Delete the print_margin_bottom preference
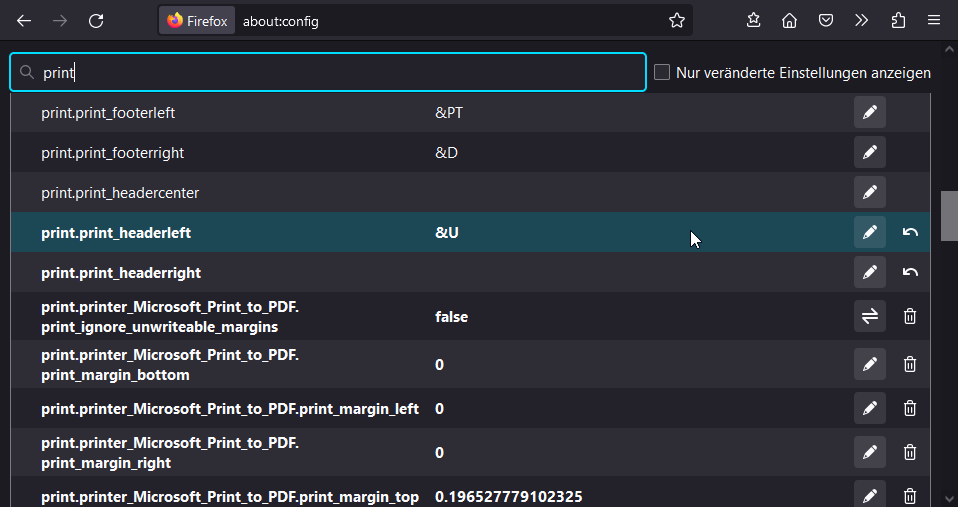The image size is (958, 507). [x=910, y=365]
